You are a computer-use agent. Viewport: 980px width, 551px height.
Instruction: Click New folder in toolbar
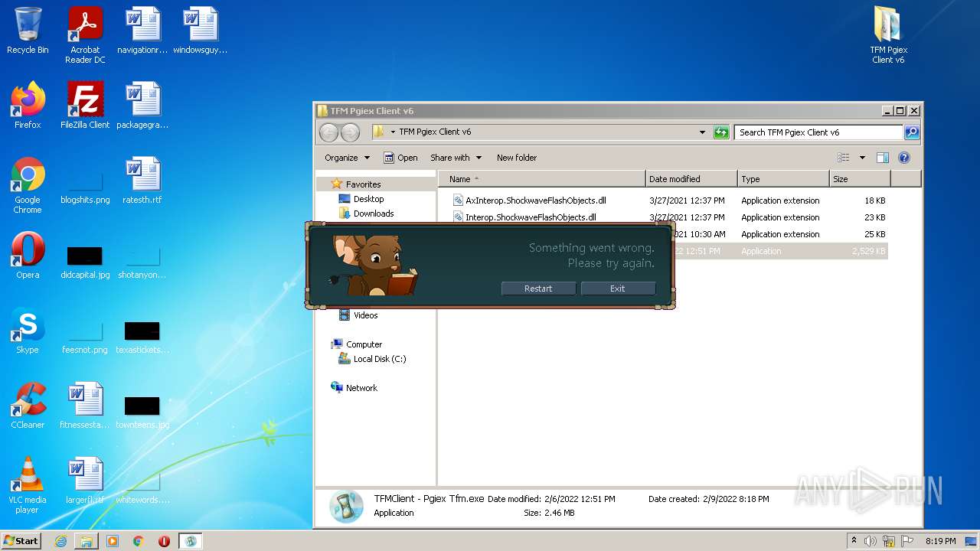[x=517, y=158]
